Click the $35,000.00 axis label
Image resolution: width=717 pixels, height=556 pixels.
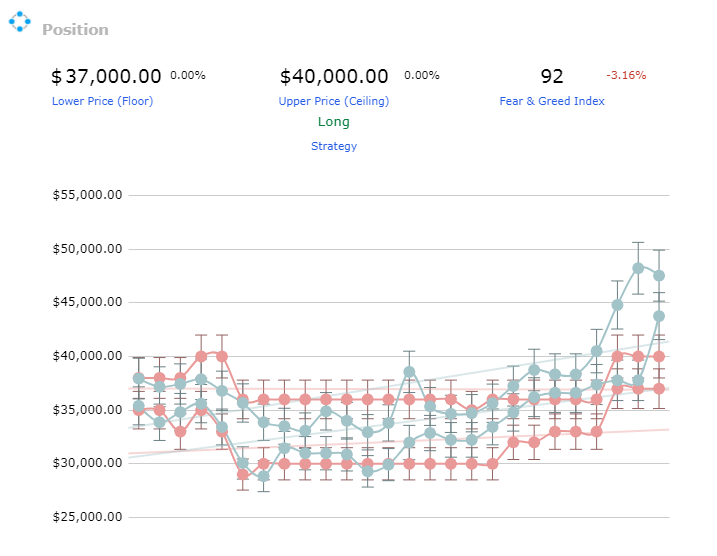(x=87, y=410)
